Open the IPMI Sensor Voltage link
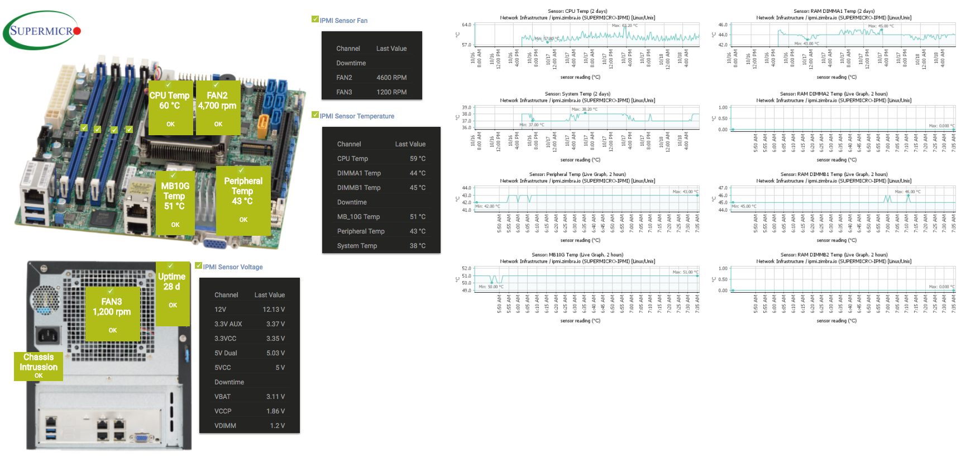This screenshot has width=980, height=466. [233, 267]
